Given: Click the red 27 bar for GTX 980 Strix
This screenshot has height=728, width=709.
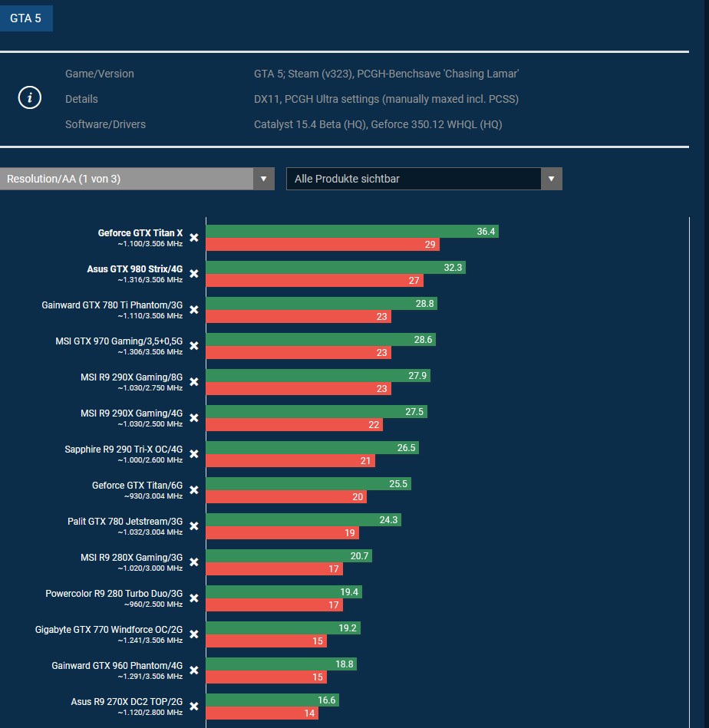Looking at the screenshot, I should point(315,281).
